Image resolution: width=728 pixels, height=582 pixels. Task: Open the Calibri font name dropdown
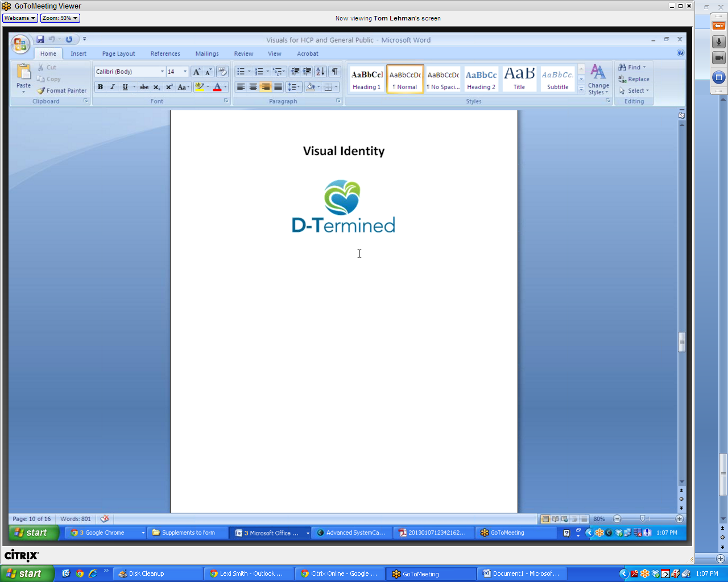pos(162,72)
